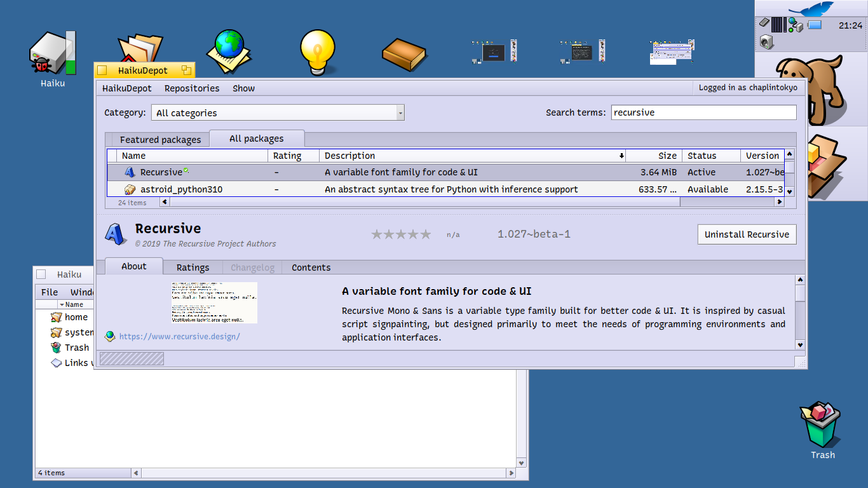
Task: Open the blue feather Deskbar menu
Action: tap(811, 9)
